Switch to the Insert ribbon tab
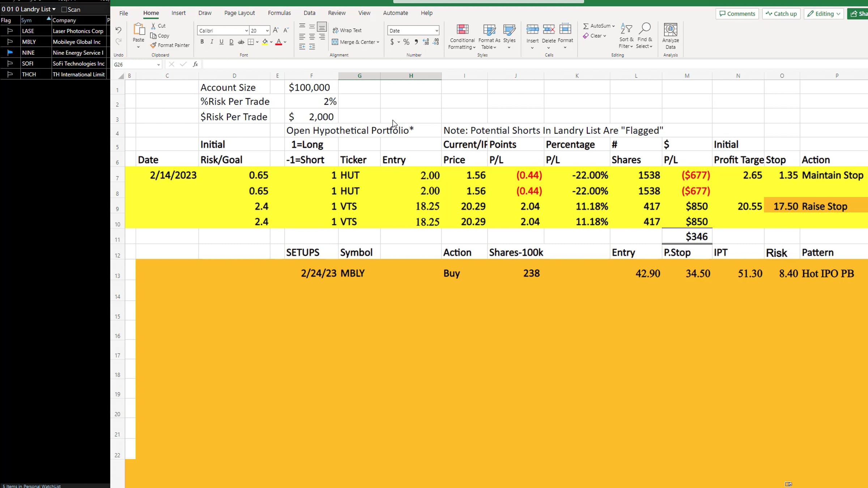The width and height of the screenshot is (868, 488). pos(178,13)
